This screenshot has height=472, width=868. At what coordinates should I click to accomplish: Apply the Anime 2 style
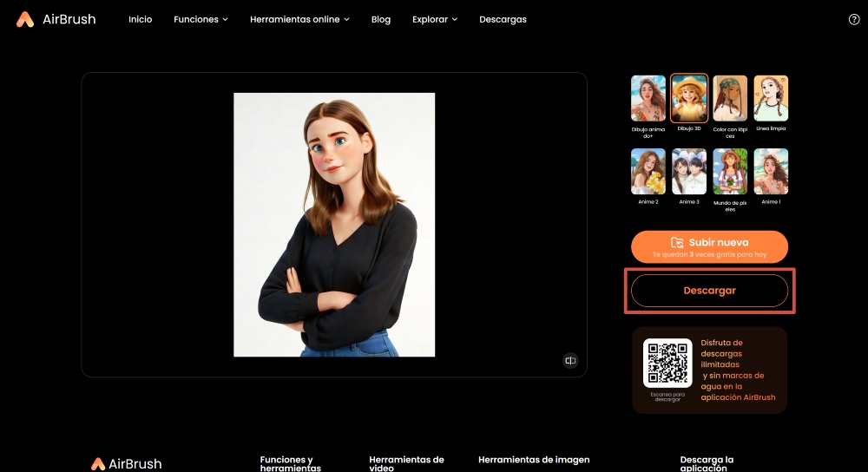(648, 172)
